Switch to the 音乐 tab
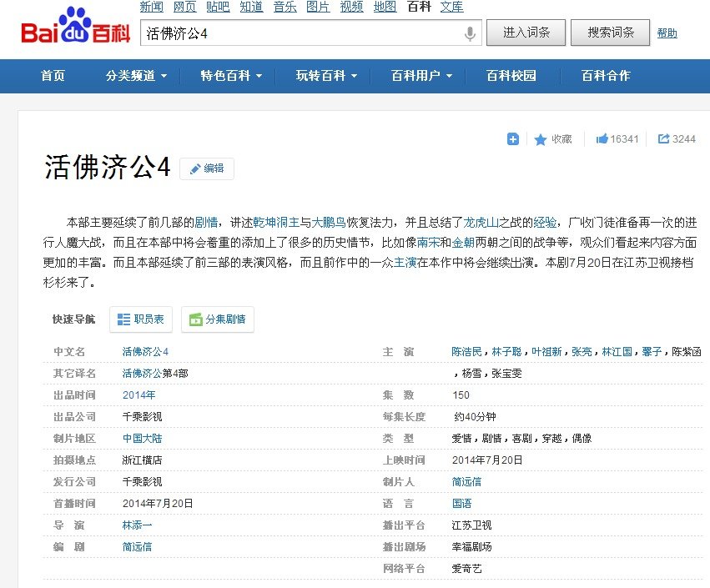Viewport: 710px width, 588px height. (285, 7)
